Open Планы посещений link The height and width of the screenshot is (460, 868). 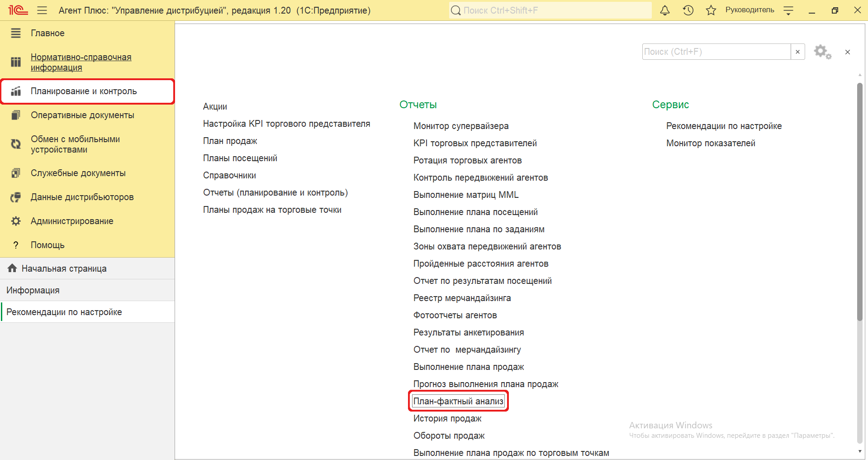240,158
